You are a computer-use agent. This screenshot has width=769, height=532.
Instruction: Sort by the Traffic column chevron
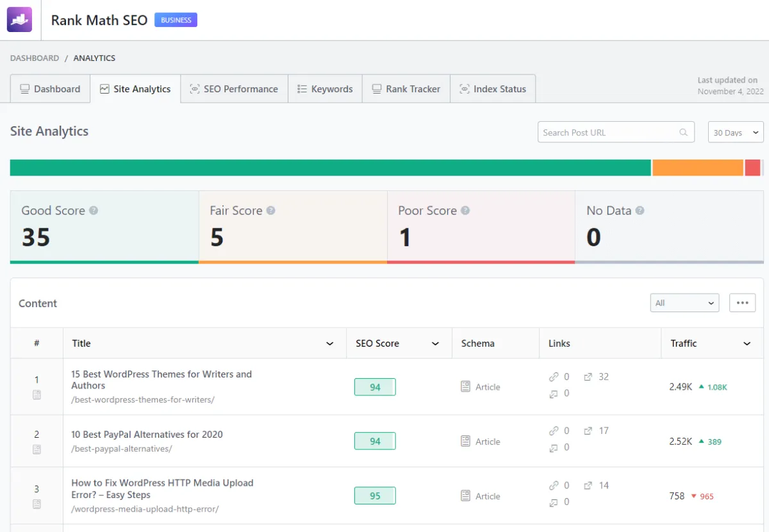coord(747,344)
